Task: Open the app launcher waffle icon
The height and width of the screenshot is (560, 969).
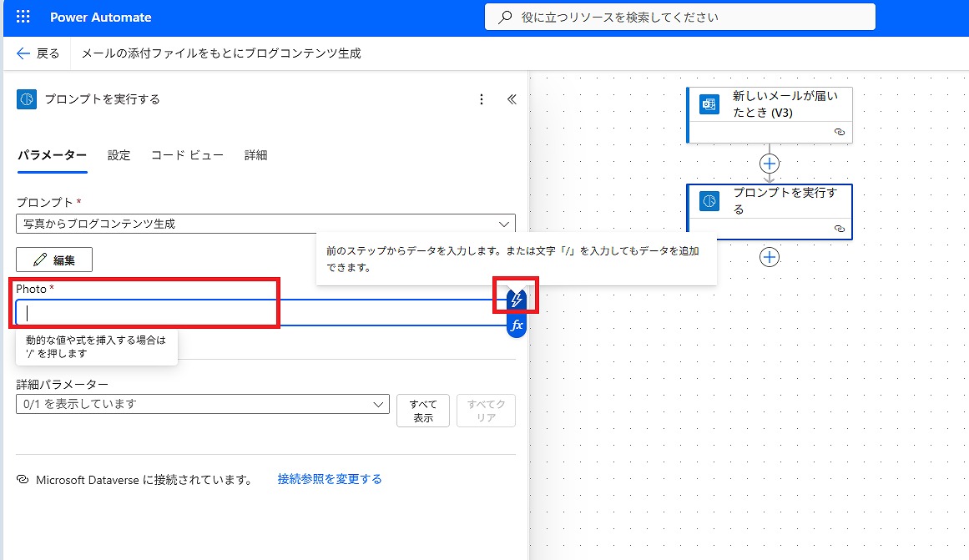Action: coord(23,18)
